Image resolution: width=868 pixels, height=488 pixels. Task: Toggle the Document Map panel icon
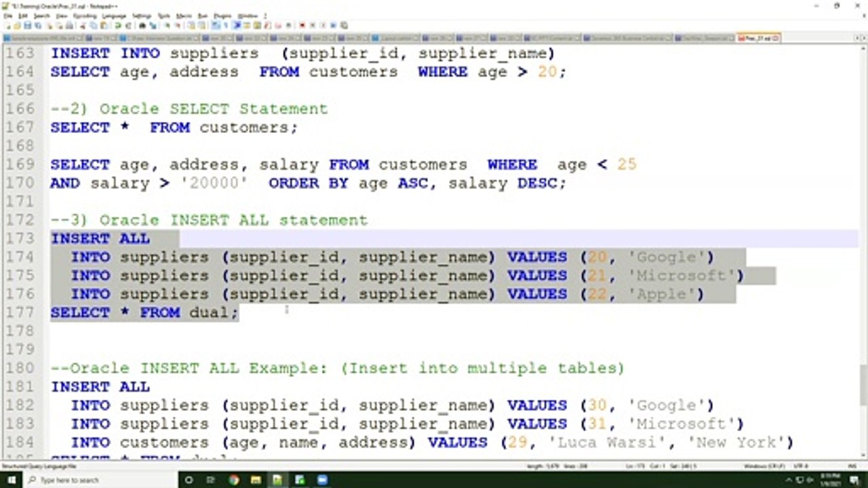257,25
